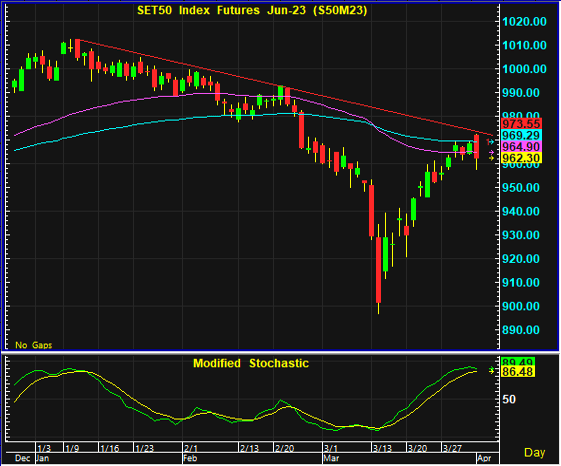This screenshot has height=466, width=561.
Task: Click the 3/13 date label
Action: point(382,448)
